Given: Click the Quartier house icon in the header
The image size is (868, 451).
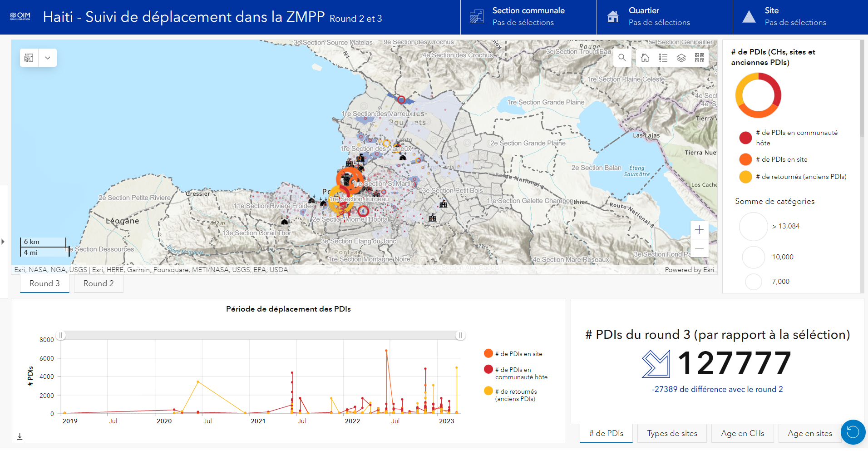Looking at the screenshot, I should tap(613, 16).
